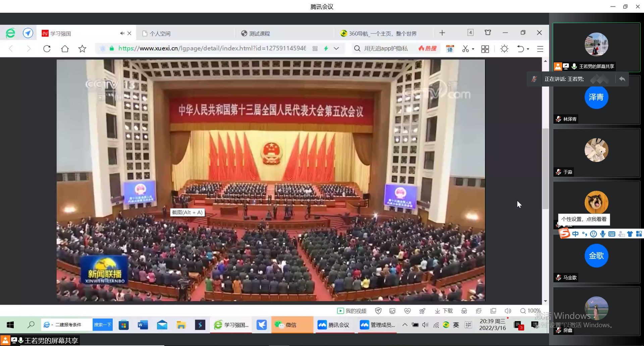Expand the address bar dropdown chevron

[336, 48]
